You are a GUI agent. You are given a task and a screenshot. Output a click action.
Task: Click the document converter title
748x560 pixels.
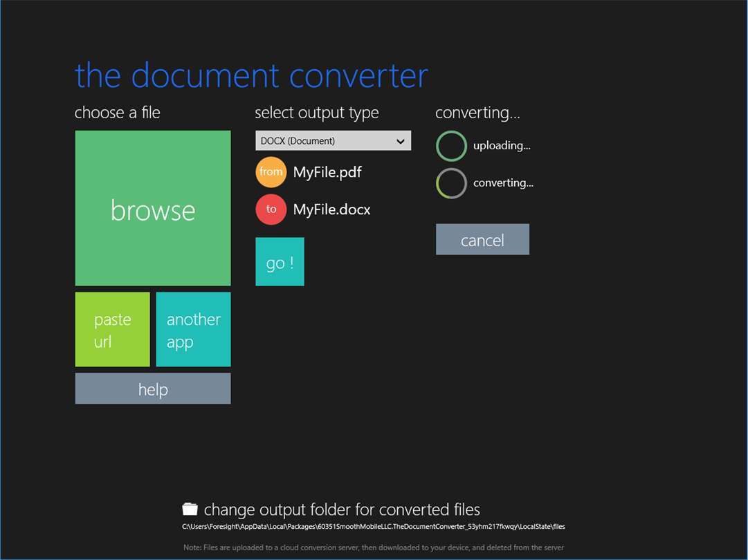251,75
